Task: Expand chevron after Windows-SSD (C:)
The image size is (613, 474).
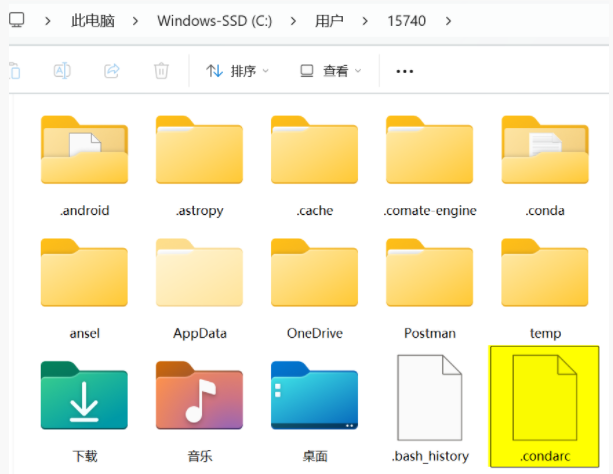Action: [x=293, y=21]
